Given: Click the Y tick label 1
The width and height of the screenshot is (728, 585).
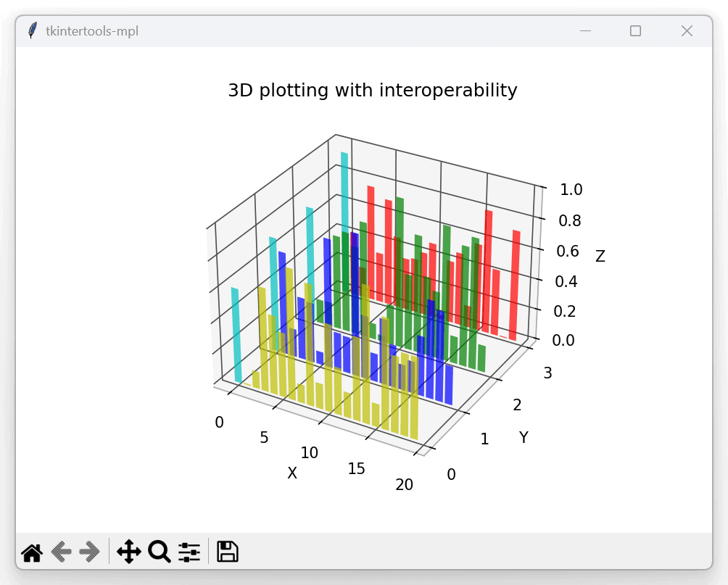Looking at the screenshot, I should pyautogui.click(x=484, y=439).
